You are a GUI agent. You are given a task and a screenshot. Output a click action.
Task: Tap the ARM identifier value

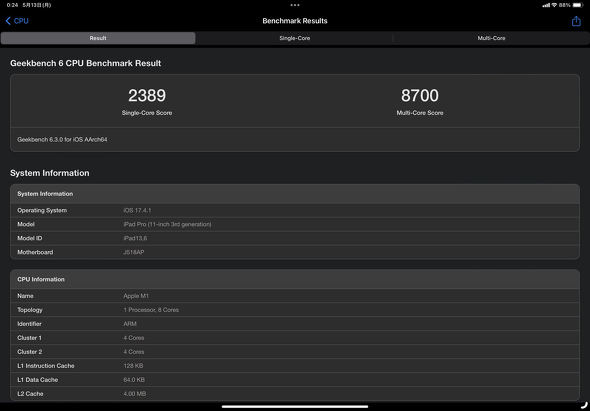130,324
